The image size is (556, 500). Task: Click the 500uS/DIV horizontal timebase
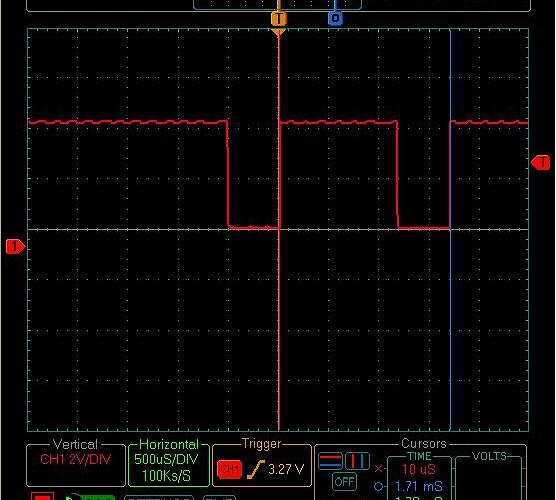pyautogui.click(x=166, y=459)
